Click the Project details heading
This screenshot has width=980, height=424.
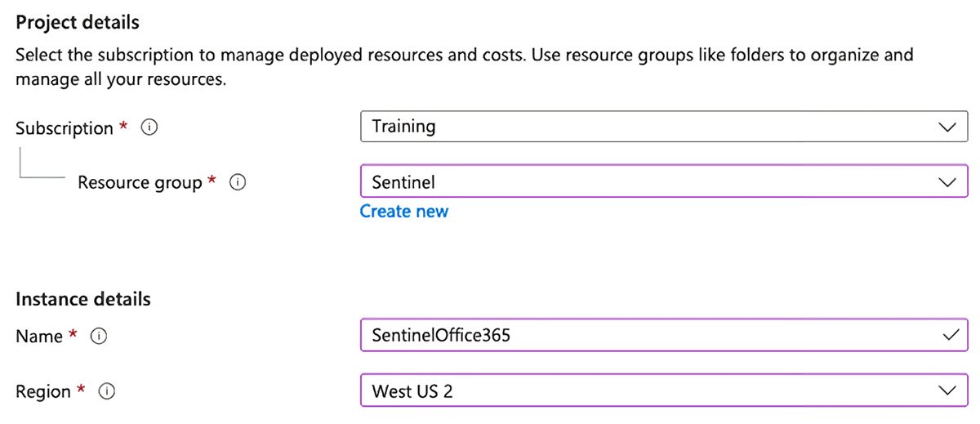[x=78, y=22]
